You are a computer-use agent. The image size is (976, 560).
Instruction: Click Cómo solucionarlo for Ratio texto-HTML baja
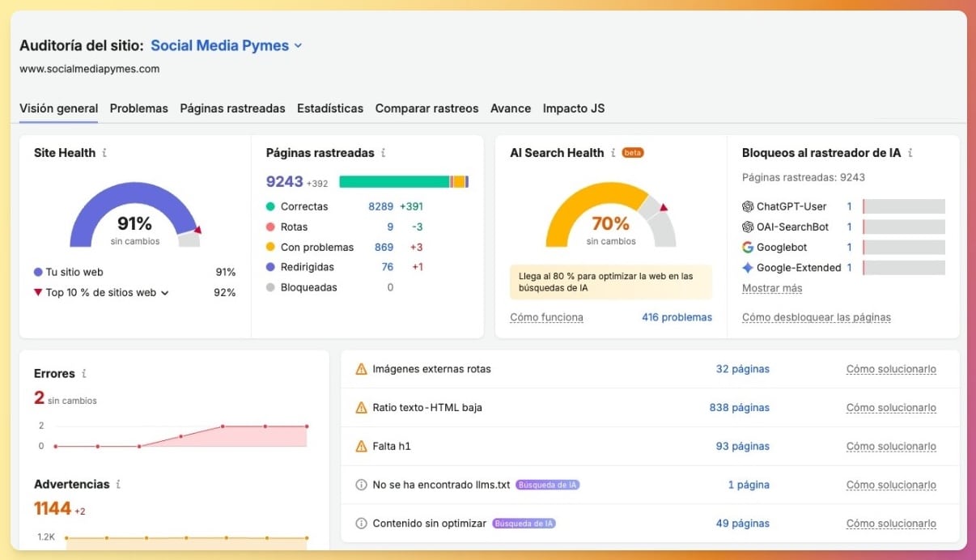pos(891,408)
